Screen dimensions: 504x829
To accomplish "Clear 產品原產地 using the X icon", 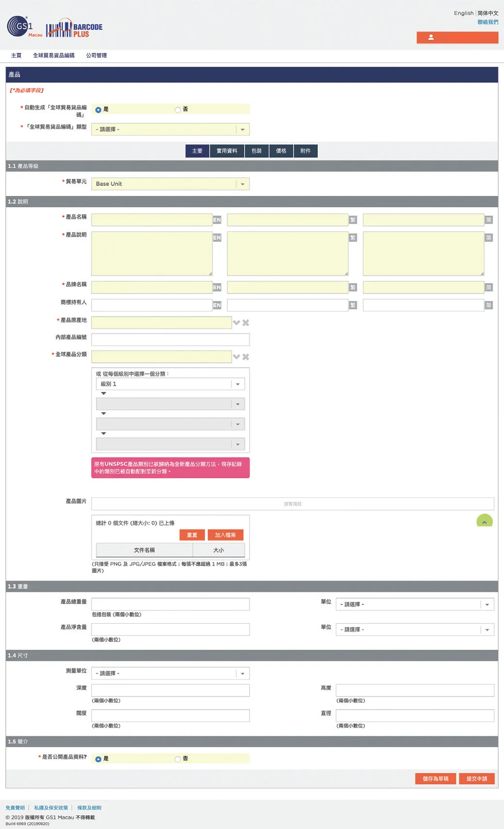I will click(x=246, y=323).
